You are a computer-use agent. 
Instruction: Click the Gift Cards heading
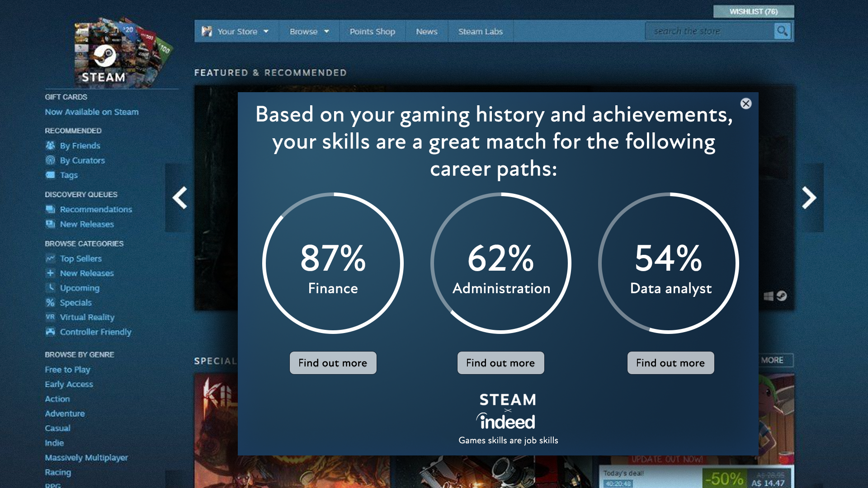pyautogui.click(x=66, y=97)
